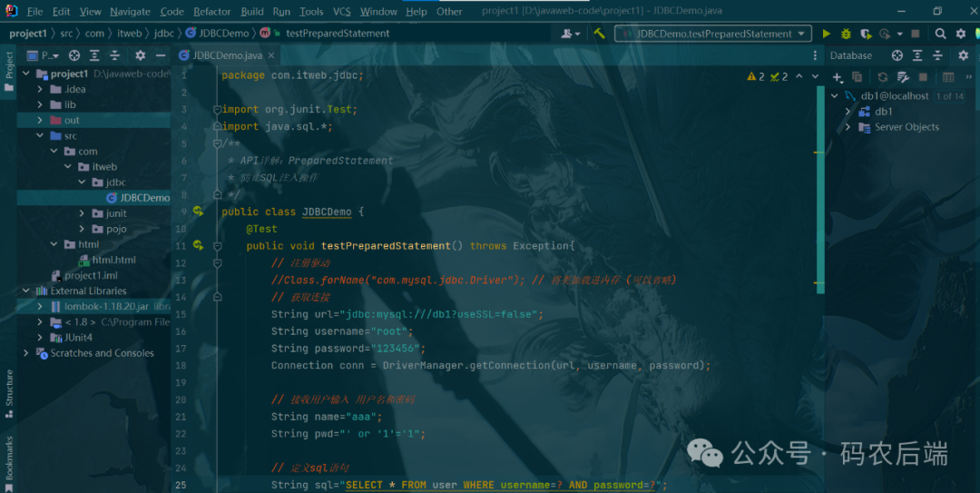Click JDBCDemo breadcrumb in navigation bar
980x493 pixels.
[218, 34]
